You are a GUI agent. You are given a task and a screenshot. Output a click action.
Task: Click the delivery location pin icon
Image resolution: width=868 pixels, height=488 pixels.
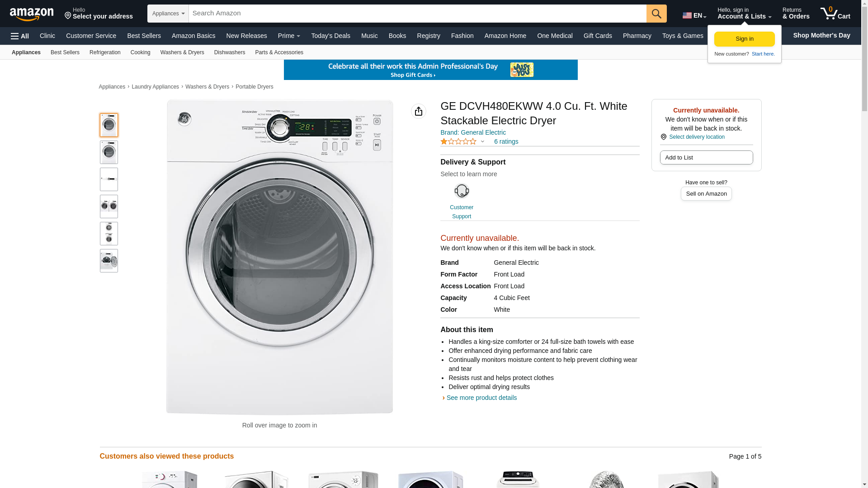[664, 137]
